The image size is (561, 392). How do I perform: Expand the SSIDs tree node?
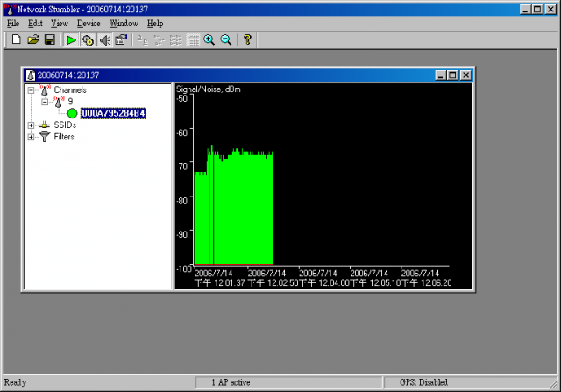(x=32, y=125)
